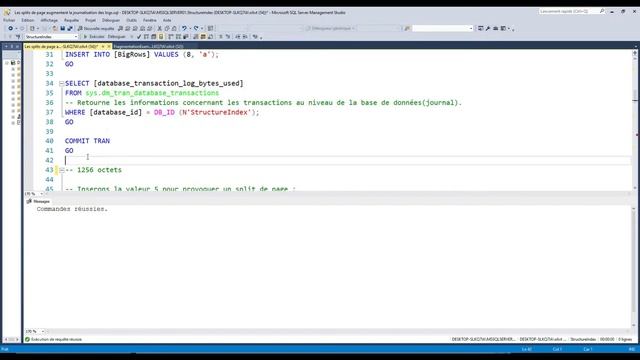Open the Affichage menu
The width and height of the screenshot is (640, 360).
coord(49,20)
